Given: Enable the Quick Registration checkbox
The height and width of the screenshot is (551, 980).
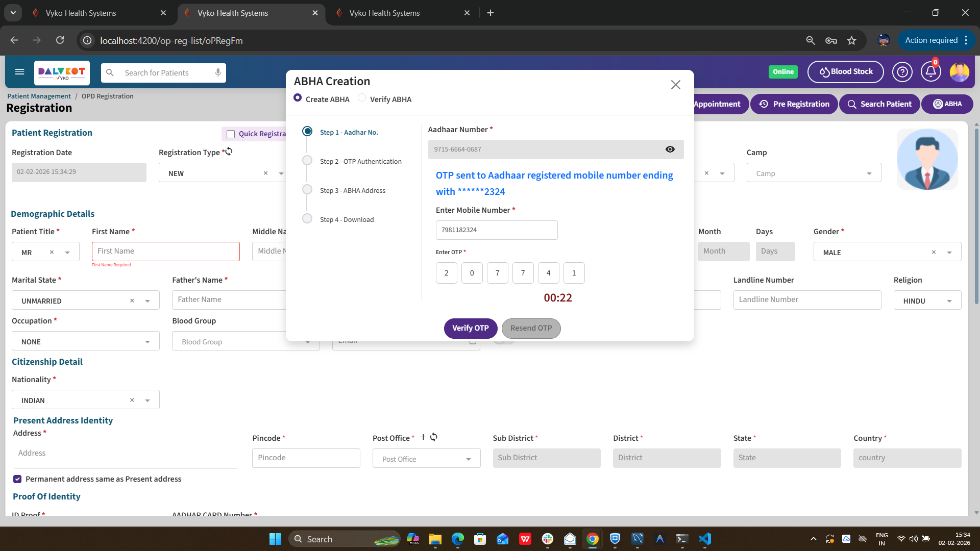Looking at the screenshot, I should click(231, 134).
